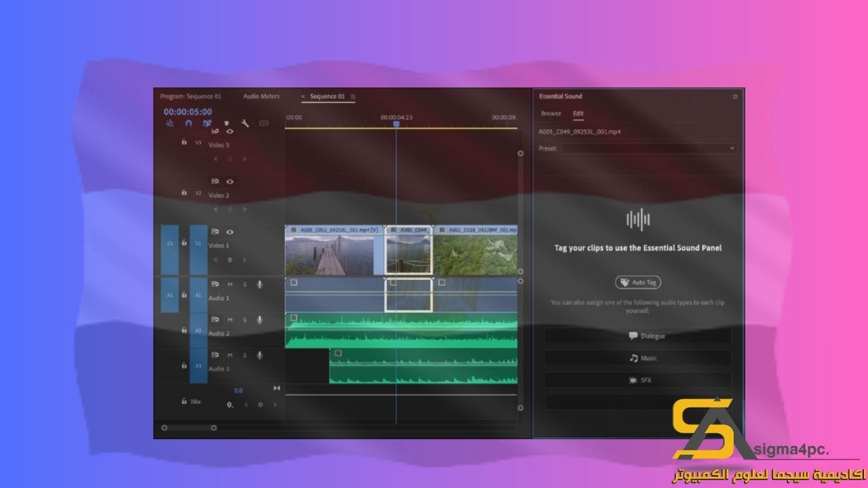
Task: Mute the Audio 2 track
Action: [230, 320]
